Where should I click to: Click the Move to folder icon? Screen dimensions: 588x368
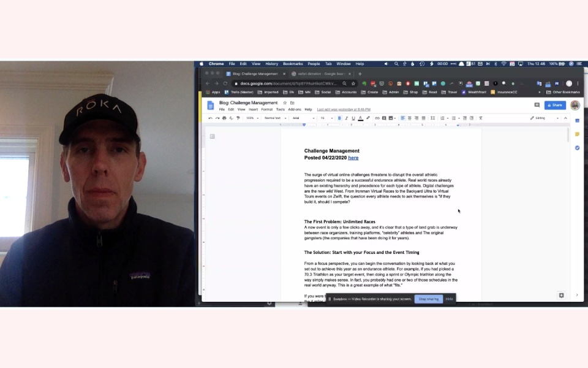(x=292, y=103)
